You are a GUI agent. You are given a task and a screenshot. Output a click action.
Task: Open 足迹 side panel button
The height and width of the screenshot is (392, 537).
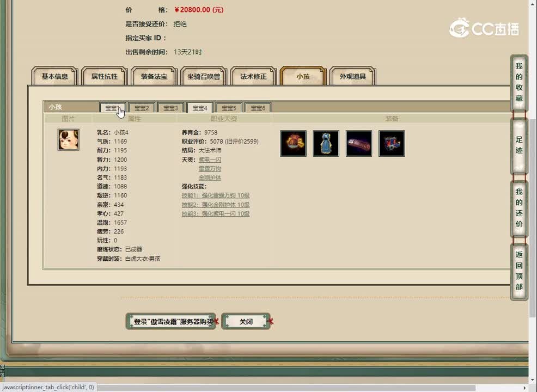(519, 145)
